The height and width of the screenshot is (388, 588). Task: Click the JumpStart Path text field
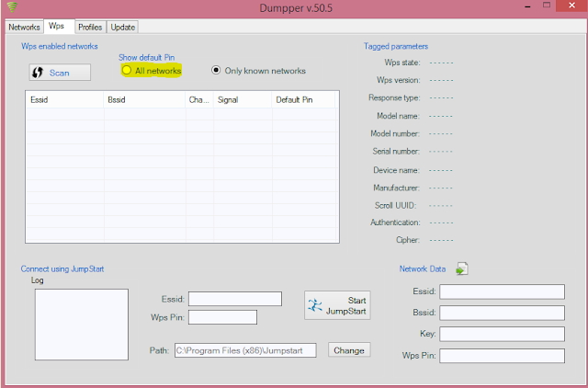(x=245, y=350)
